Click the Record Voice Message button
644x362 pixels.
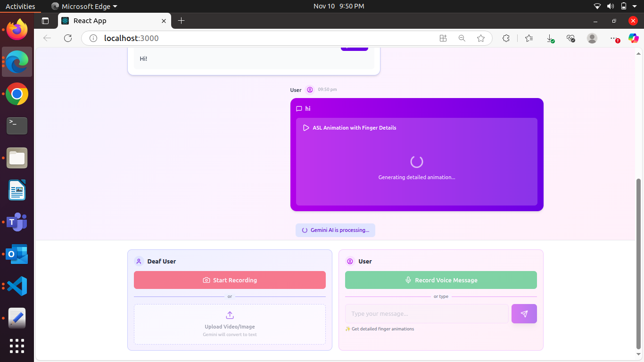point(441,280)
